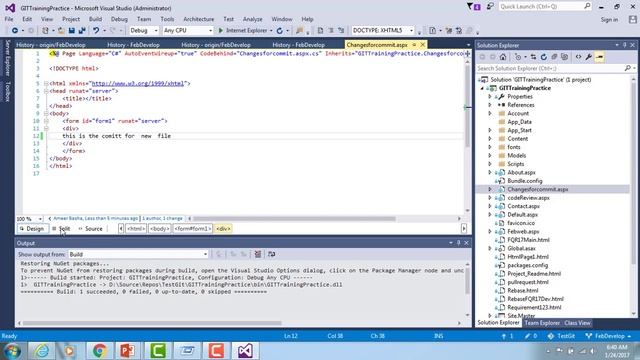Image resolution: width=640 pixels, height=360 pixels.
Task: Expand the Scripts folder
Action: tap(490, 164)
